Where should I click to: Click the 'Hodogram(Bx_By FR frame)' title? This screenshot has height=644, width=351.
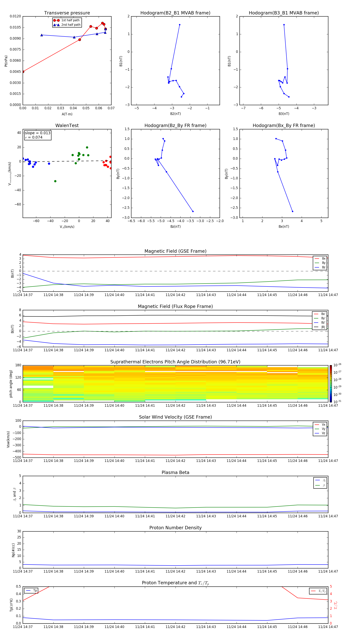point(284,125)
